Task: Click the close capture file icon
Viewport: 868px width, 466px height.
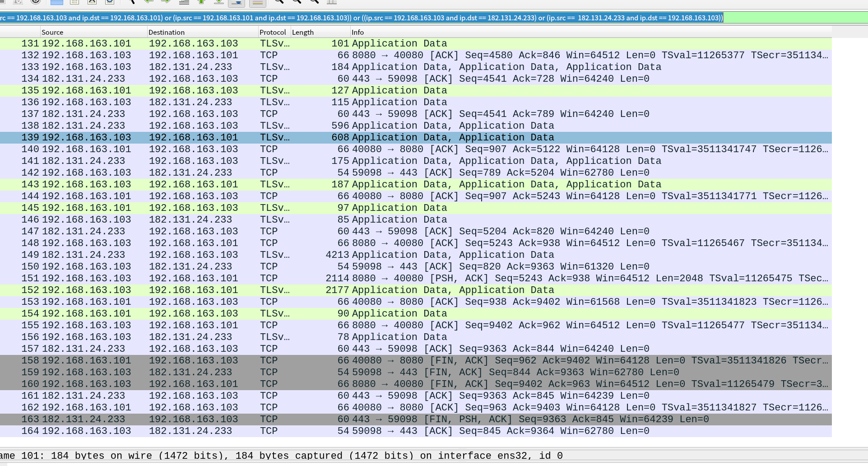Action: tap(92, 2)
